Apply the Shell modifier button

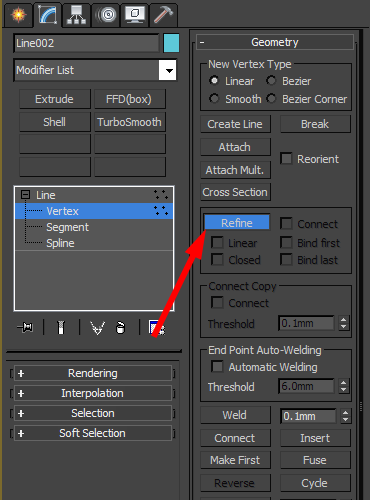coord(55,122)
